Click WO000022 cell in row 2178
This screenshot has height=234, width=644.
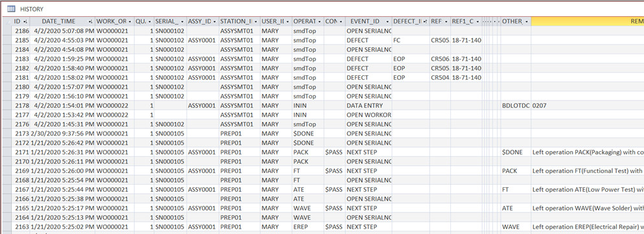click(x=115, y=105)
